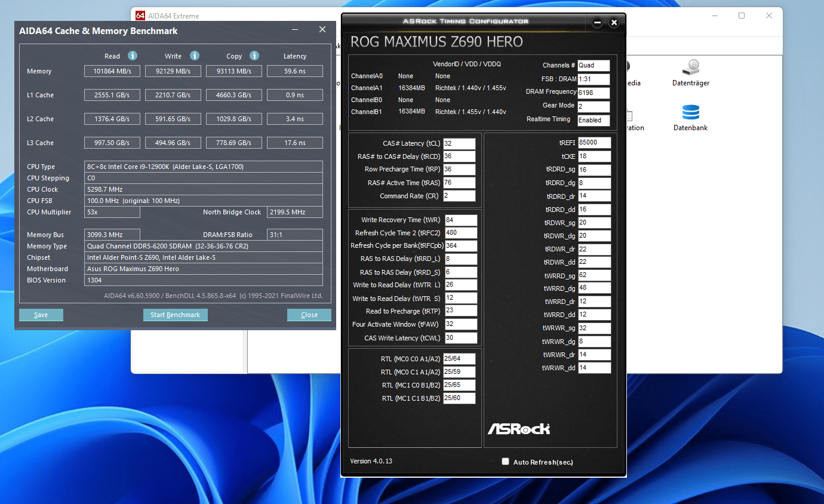Click the Memory Copy value 93113 MB/s
Image resolution: width=824 pixels, height=504 pixels.
tap(234, 71)
